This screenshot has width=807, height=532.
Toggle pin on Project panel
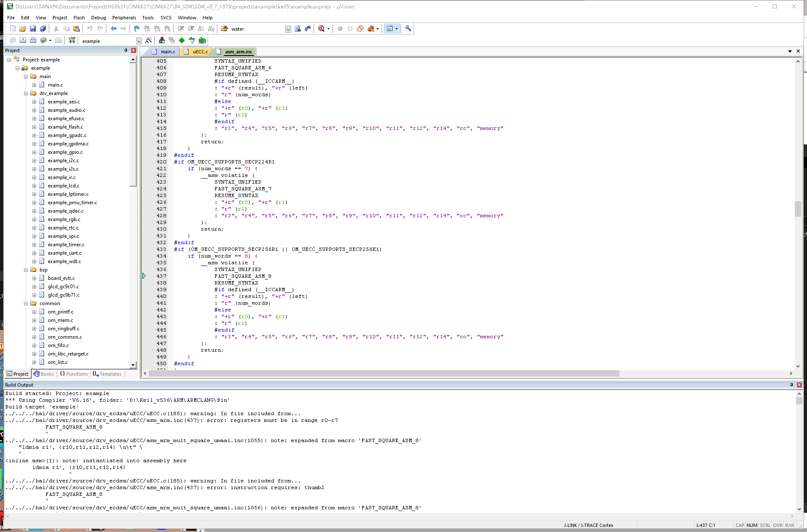coord(126,50)
